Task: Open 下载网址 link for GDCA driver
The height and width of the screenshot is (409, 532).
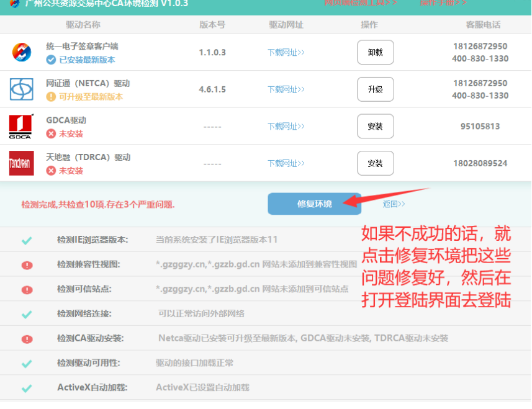Action: (x=286, y=127)
